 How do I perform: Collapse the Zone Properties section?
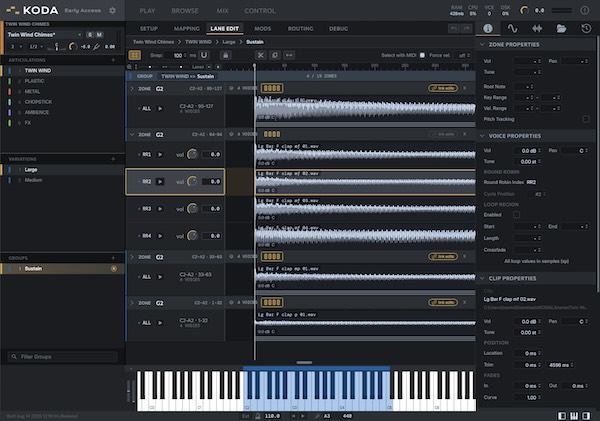point(482,45)
